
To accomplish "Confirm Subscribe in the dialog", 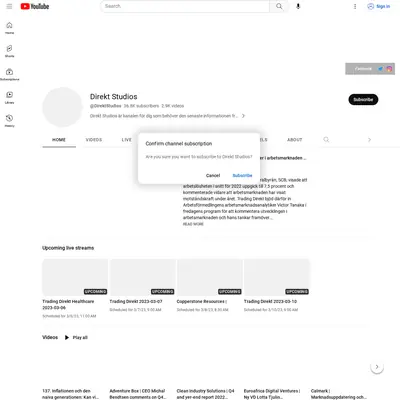I will (242, 175).
